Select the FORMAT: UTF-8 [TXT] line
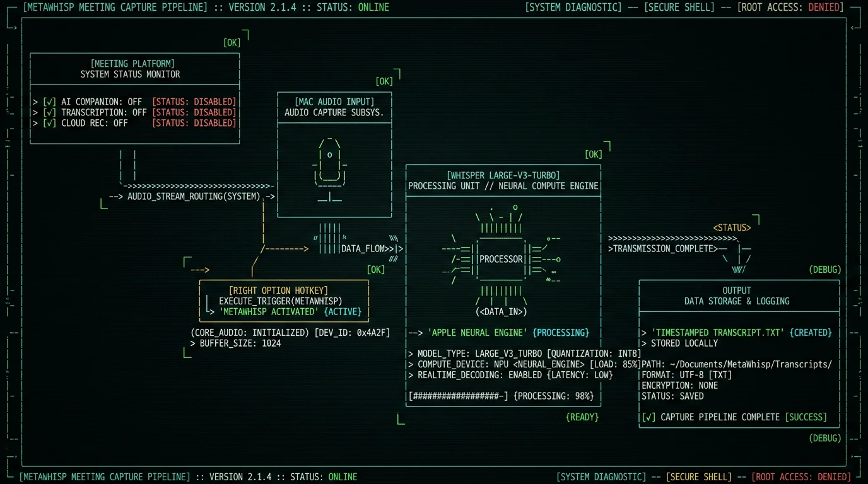Screen dimensions: 868x484 pyautogui.click(x=687, y=375)
